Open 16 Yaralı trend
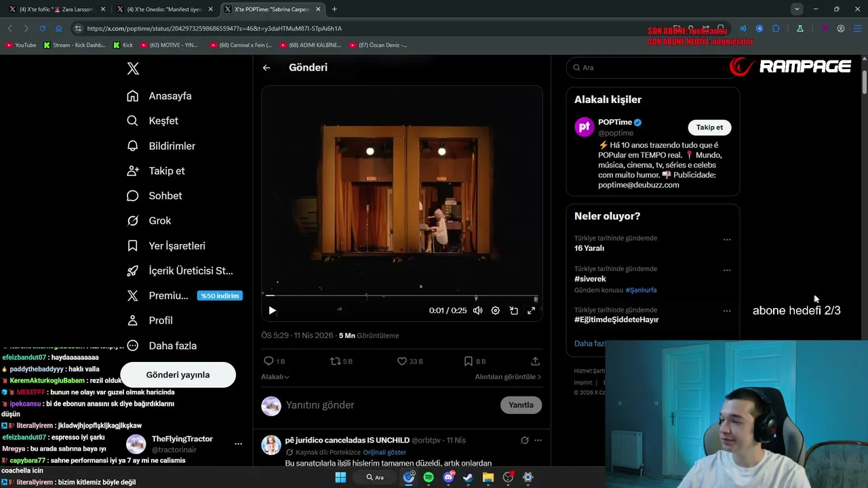This screenshot has height=488, width=868. click(x=589, y=248)
